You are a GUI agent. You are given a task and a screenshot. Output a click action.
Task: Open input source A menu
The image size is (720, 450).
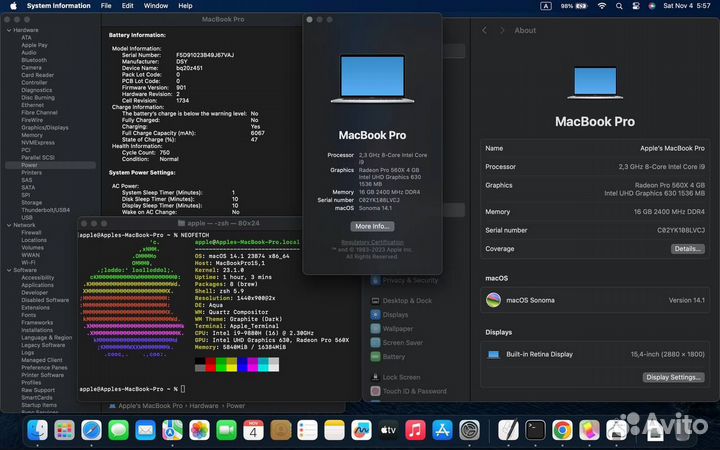point(546,6)
